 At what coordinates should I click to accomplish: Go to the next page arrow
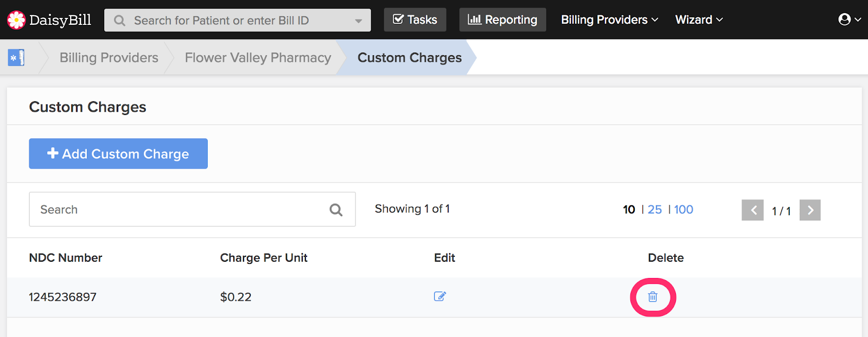click(x=810, y=210)
